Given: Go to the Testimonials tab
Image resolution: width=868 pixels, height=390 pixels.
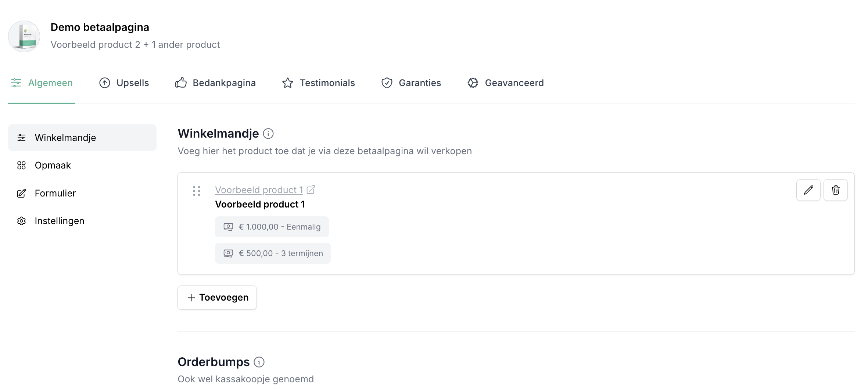Looking at the screenshot, I should click(x=319, y=83).
